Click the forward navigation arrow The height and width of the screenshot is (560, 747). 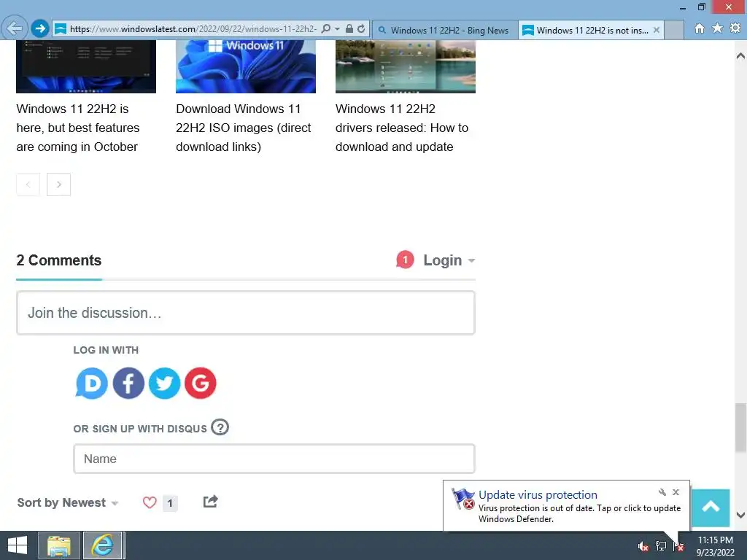[40, 28]
